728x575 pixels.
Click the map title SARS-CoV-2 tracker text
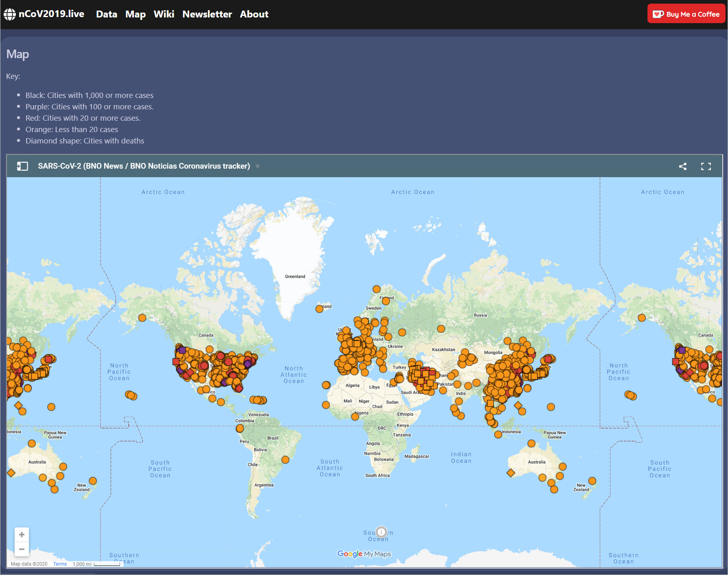144,166
